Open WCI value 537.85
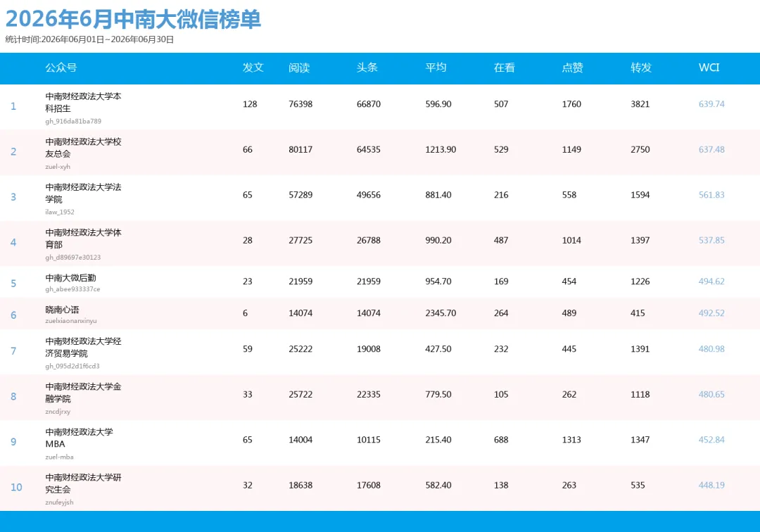The height and width of the screenshot is (532, 760). click(711, 241)
